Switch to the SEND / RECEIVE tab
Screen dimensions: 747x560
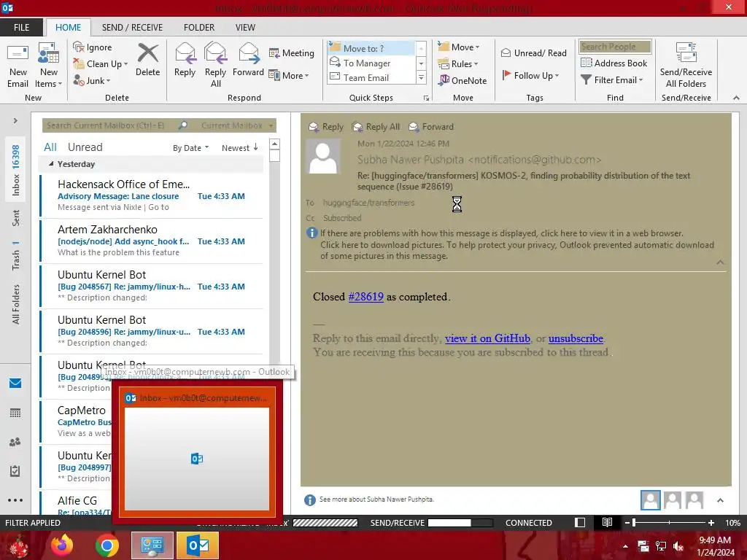133,28
